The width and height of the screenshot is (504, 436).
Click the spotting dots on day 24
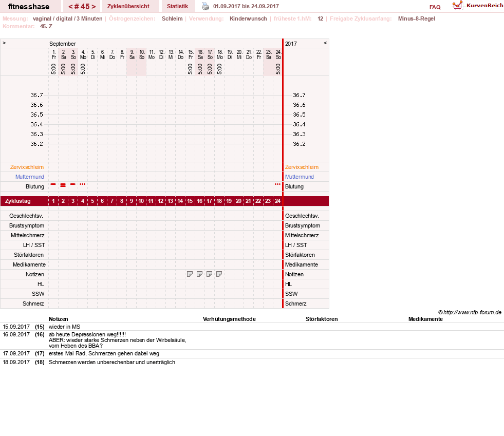pyautogui.click(x=278, y=184)
